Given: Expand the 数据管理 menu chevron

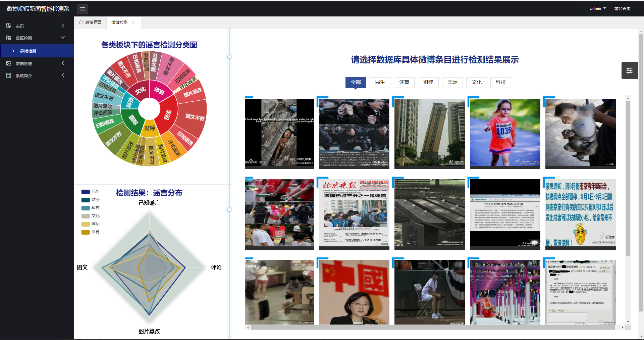Looking at the screenshot, I should (63, 63).
